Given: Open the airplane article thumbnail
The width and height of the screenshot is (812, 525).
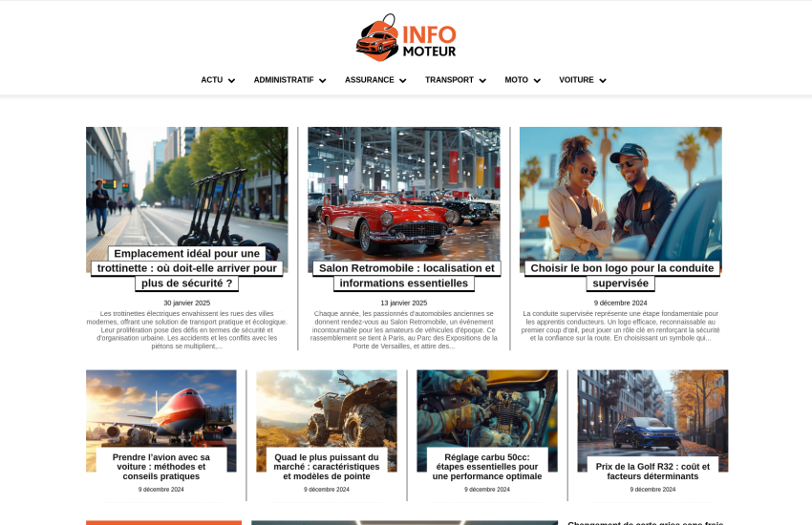Looking at the screenshot, I should [160, 408].
